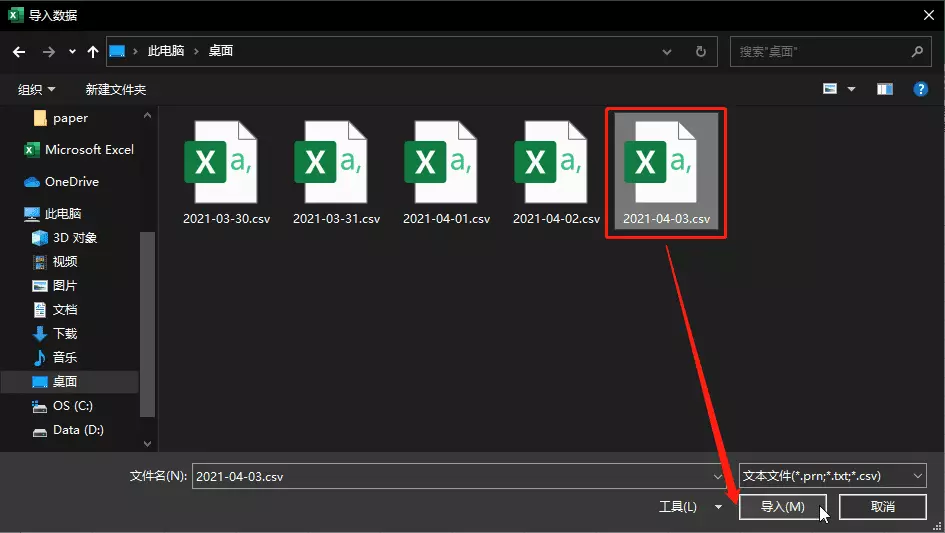Viewport: 945px width, 533px height.
Task: Click sidebar scroll up arrow
Action: [148, 115]
